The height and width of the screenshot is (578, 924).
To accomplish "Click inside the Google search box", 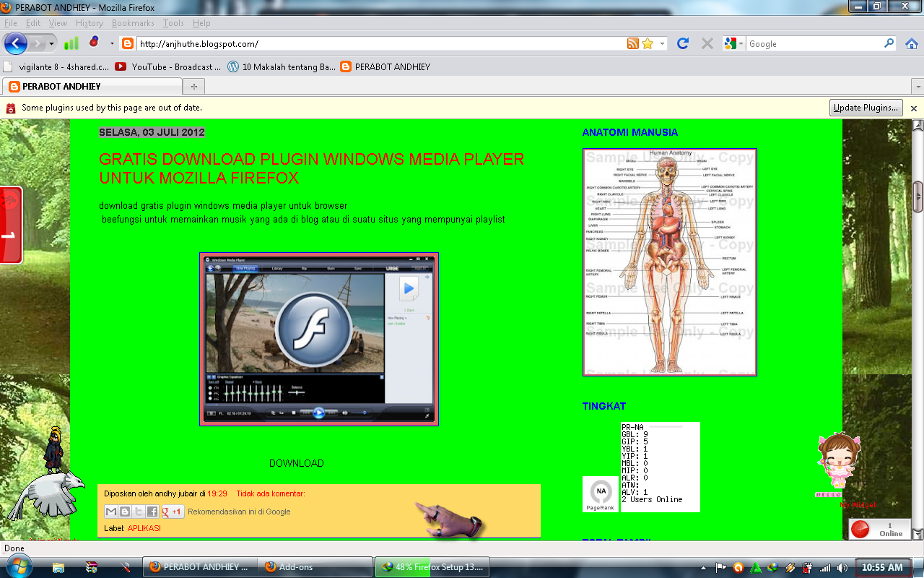I will tap(814, 43).
